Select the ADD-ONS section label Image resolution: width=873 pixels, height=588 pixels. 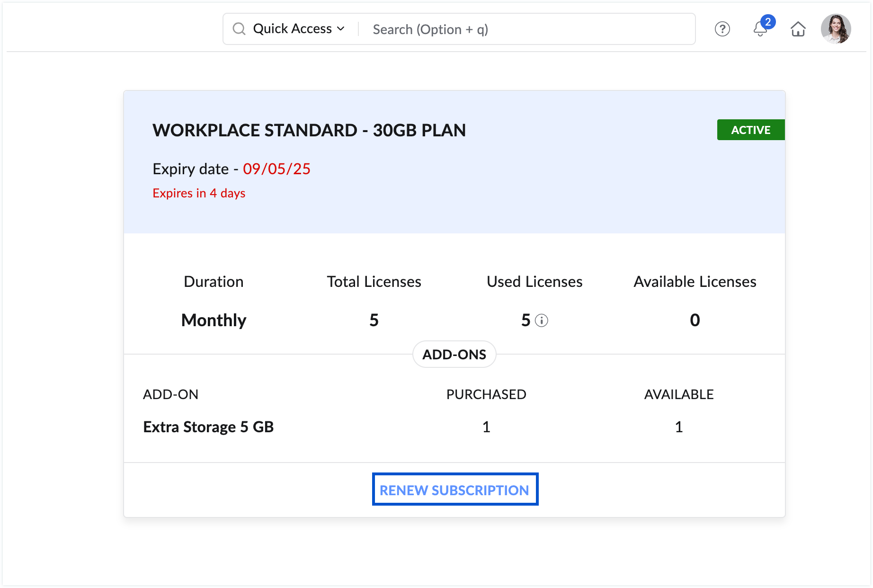point(454,355)
